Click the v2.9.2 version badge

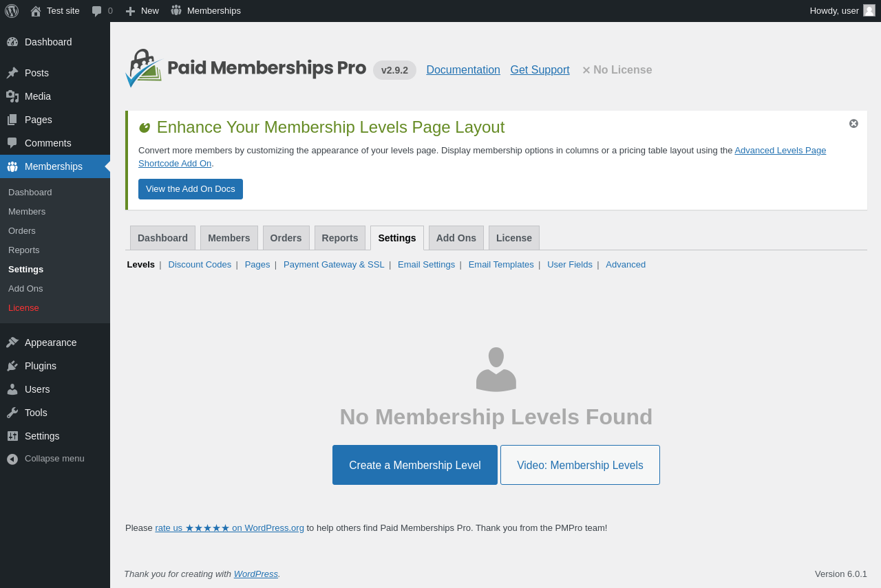(x=394, y=70)
